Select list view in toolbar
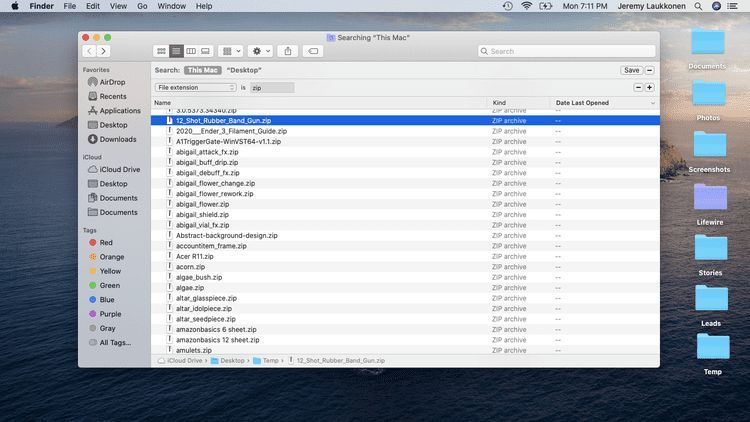Viewport: 750px width, 422px height. (176, 51)
